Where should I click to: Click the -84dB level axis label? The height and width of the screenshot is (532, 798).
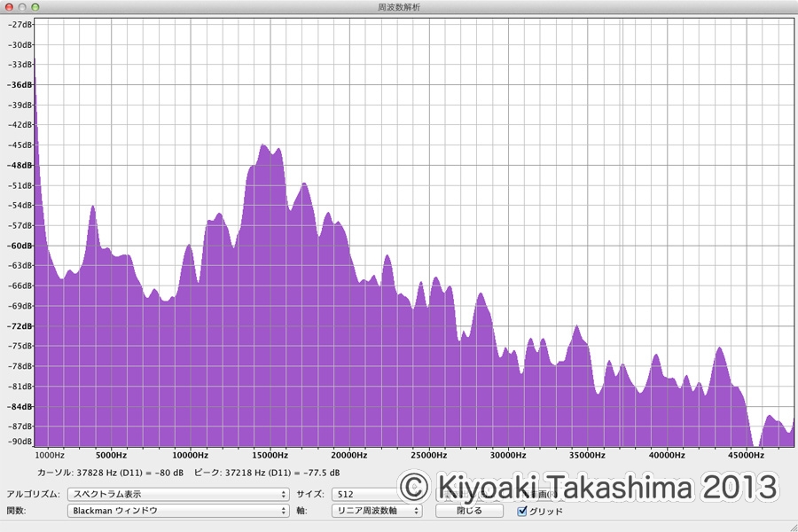click(20, 406)
